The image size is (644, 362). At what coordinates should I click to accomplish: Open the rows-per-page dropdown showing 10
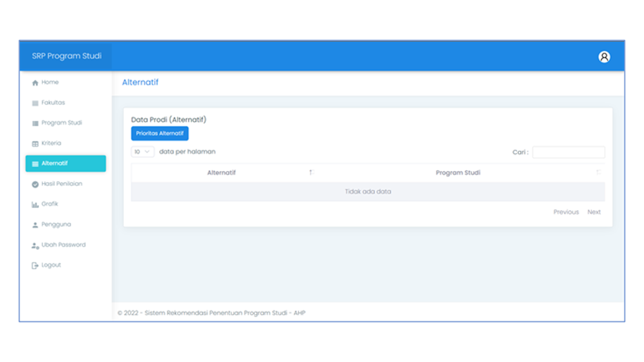142,152
